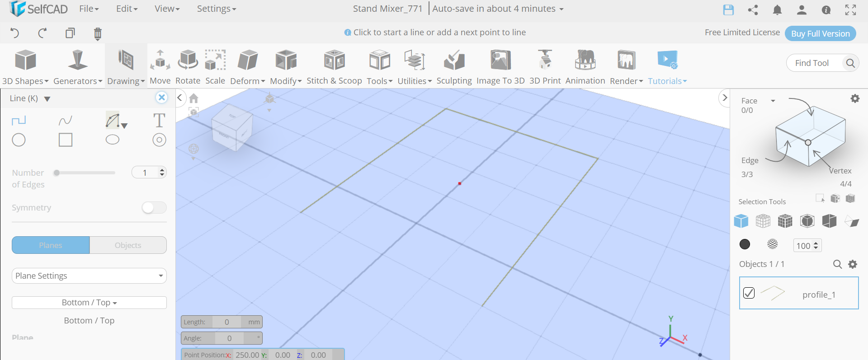This screenshot has width=868, height=360.
Task: Close the Line tool panel
Action: pos(161,98)
